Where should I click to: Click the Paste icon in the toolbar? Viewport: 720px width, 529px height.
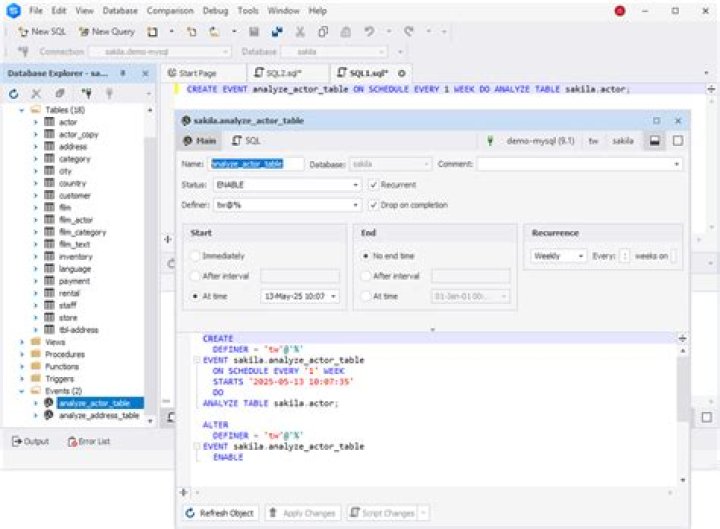[345, 31]
